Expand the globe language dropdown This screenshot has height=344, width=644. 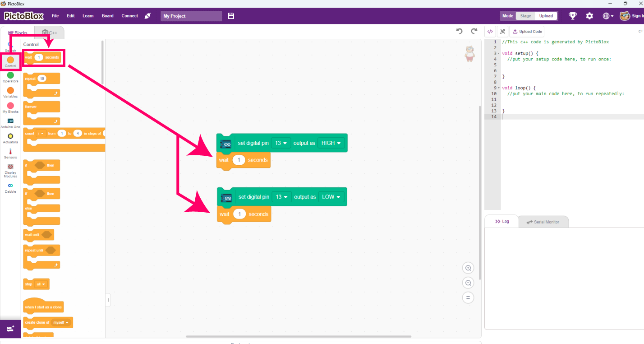click(x=608, y=16)
